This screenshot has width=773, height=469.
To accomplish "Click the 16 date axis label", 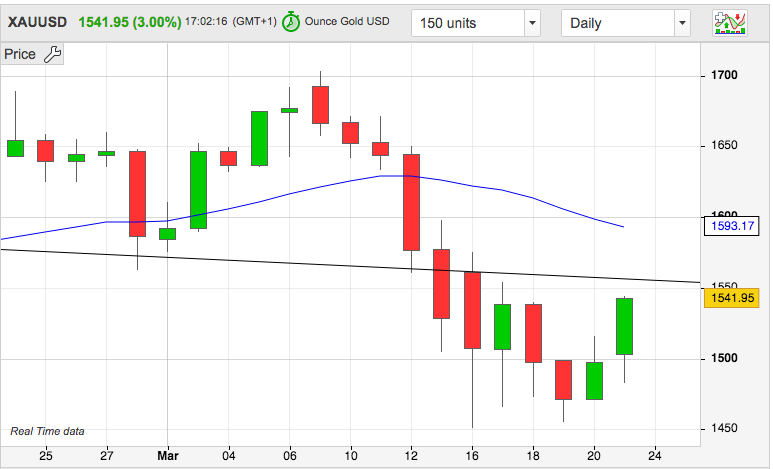I will 472,456.
